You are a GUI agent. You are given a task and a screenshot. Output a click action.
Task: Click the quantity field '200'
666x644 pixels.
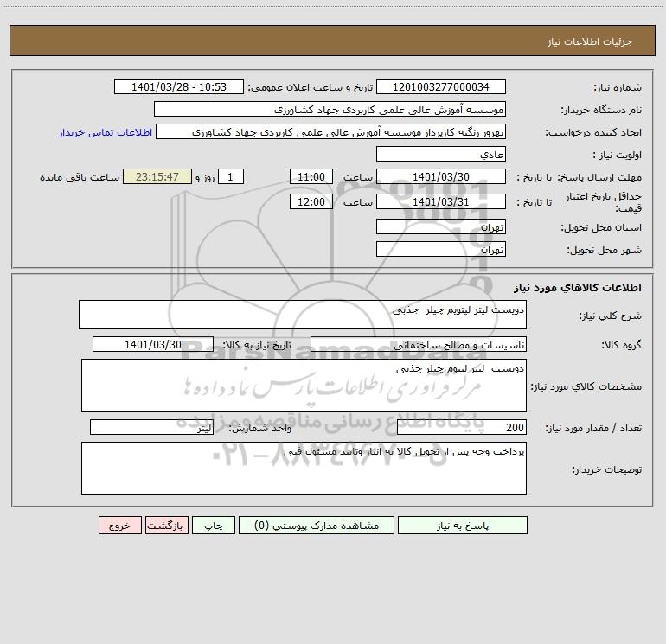coord(462,427)
